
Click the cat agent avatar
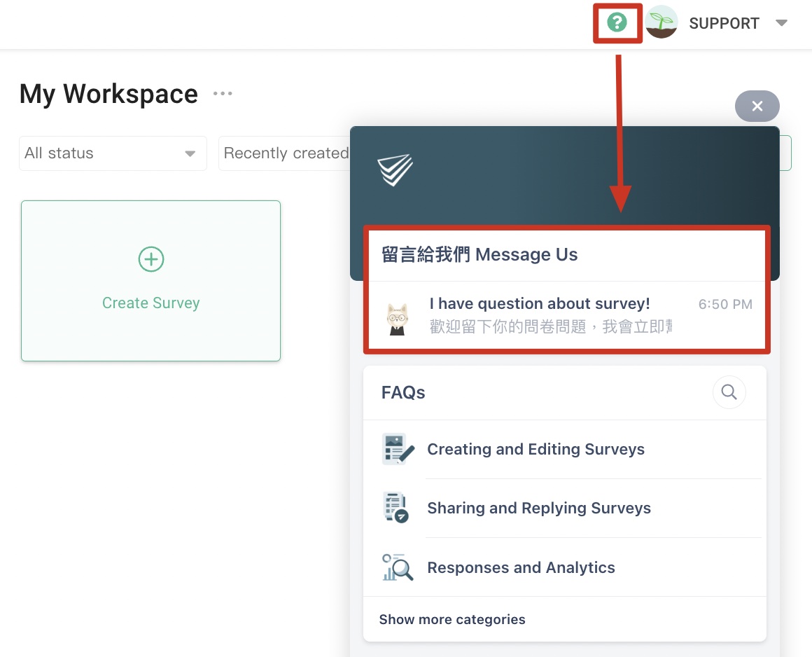(398, 319)
